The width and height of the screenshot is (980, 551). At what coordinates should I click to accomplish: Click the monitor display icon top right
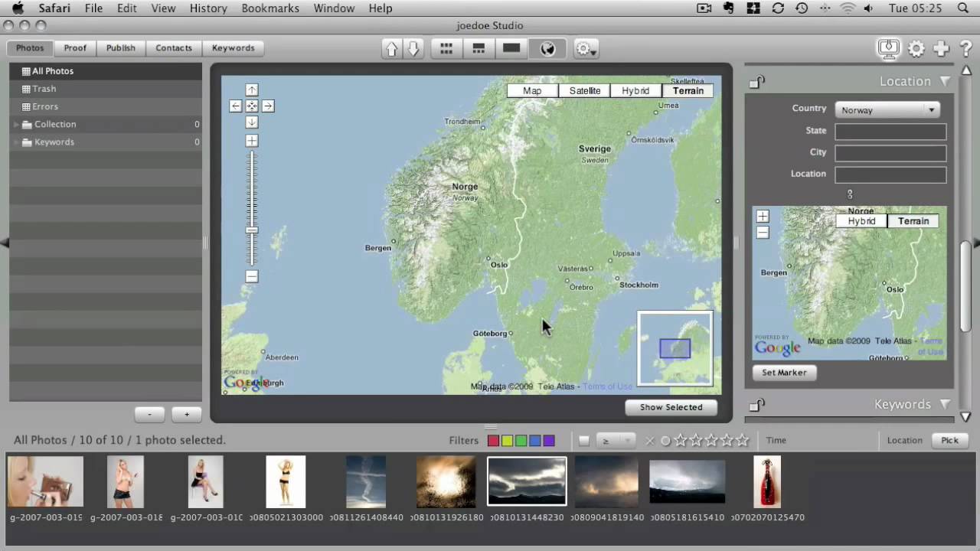[x=889, y=48]
